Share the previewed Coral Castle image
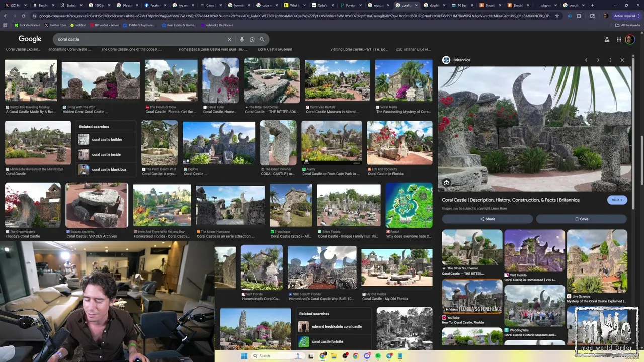644x362 pixels. click(487, 219)
